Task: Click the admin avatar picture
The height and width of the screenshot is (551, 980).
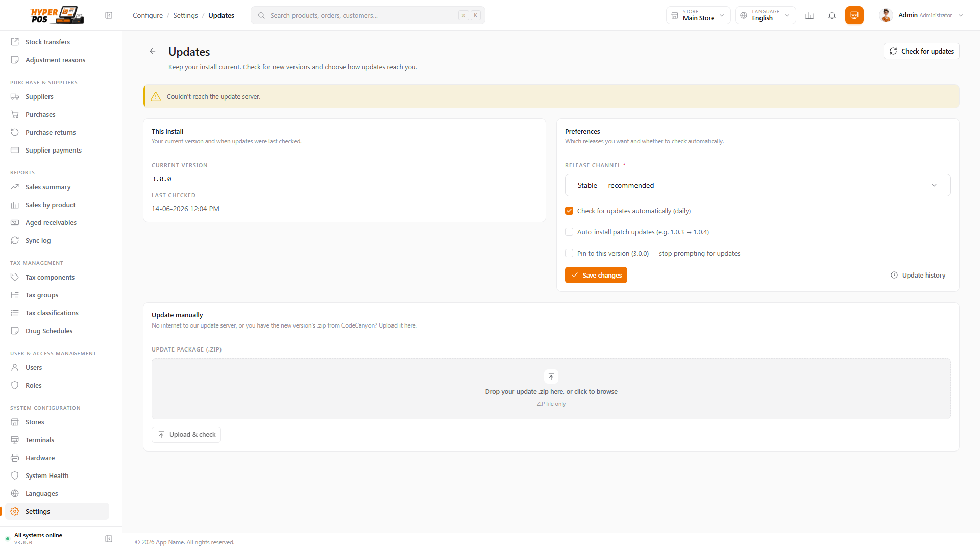Action: click(x=886, y=15)
